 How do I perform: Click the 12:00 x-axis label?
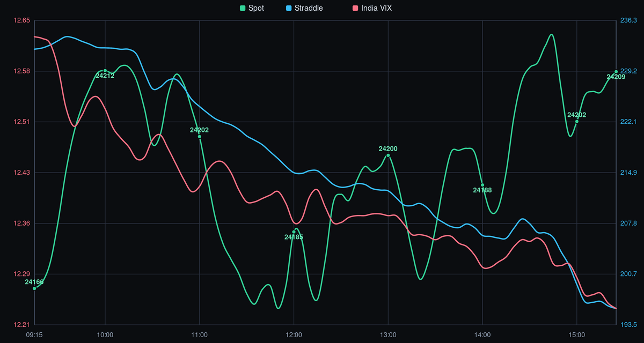pos(294,335)
